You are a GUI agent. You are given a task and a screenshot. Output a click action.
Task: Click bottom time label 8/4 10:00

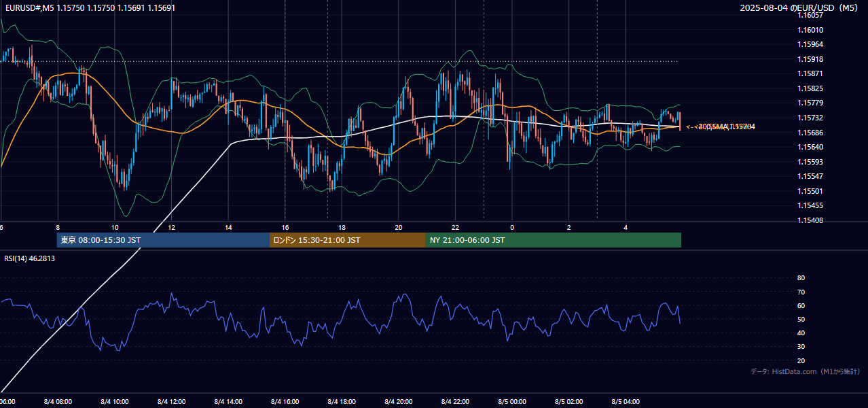(114, 402)
